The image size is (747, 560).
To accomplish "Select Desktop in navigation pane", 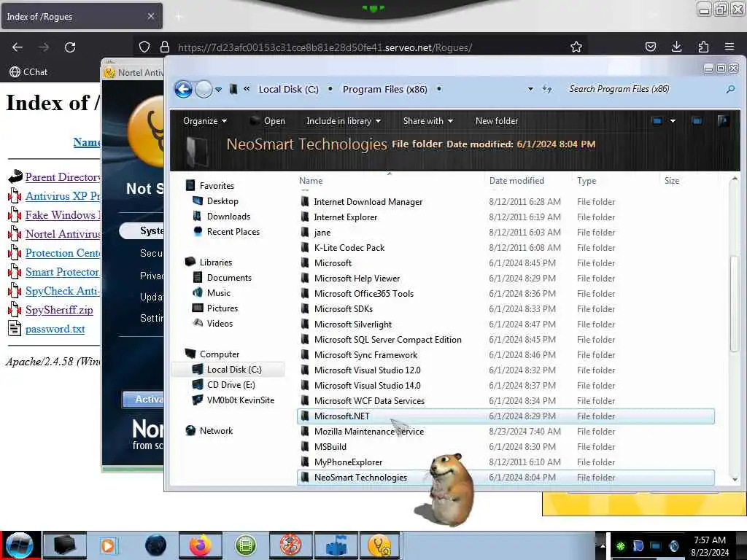I will click(222, 201).
